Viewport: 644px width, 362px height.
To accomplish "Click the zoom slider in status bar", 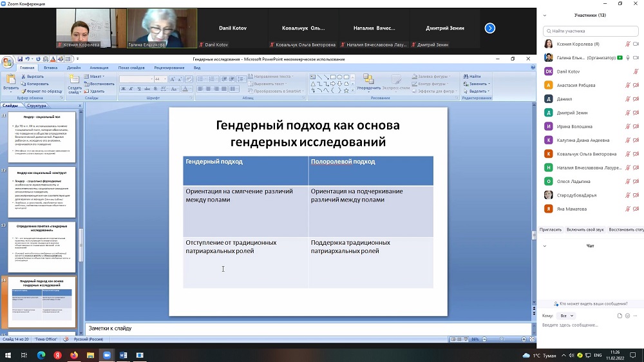I will [500, 339].
